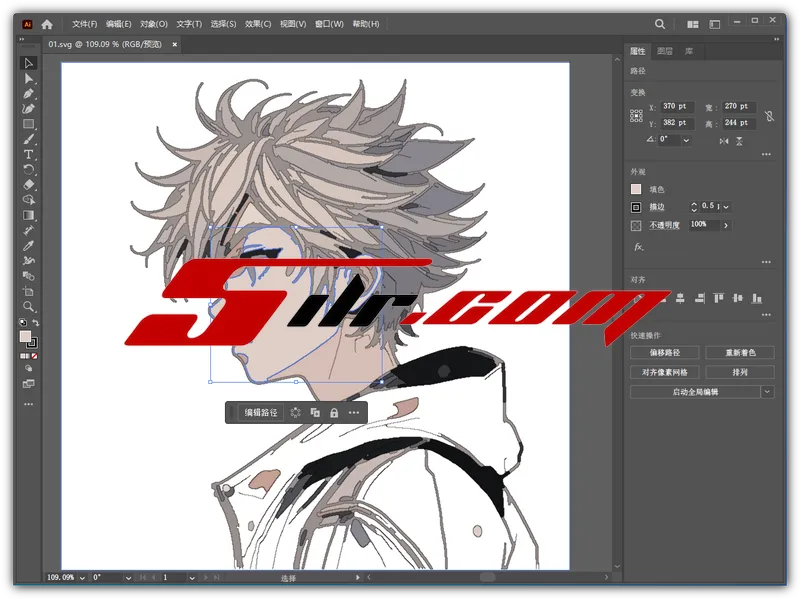Viewport: 800px width, 599px height.
Task: Open the 启动全局编辑 options dropdown
Action: (768, 392)
